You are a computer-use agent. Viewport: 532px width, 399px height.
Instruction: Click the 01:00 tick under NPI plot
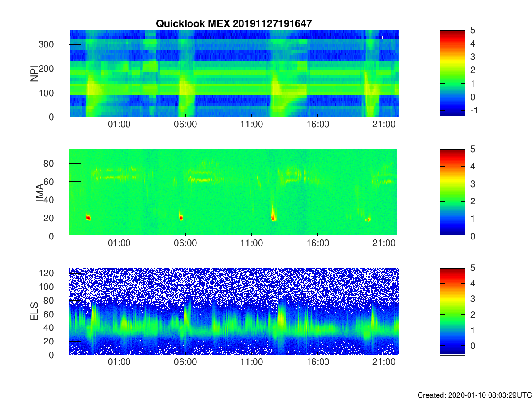pyautogui.click(x=119, y=125)
